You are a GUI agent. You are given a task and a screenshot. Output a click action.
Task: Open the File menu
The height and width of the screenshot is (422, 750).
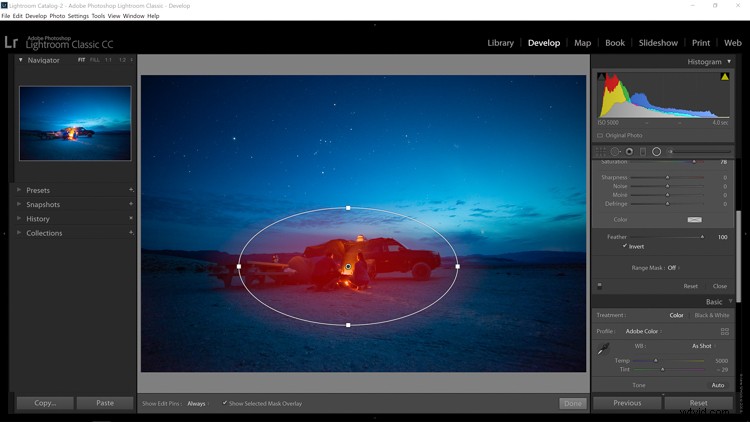[x=5, y=16]
